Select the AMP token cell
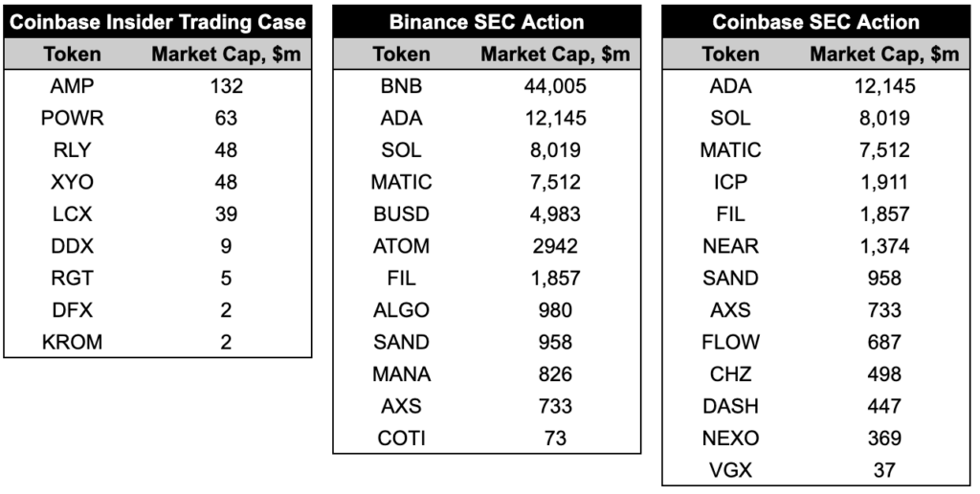The width and height of the screenshot is (980, 494). (72, 85)
